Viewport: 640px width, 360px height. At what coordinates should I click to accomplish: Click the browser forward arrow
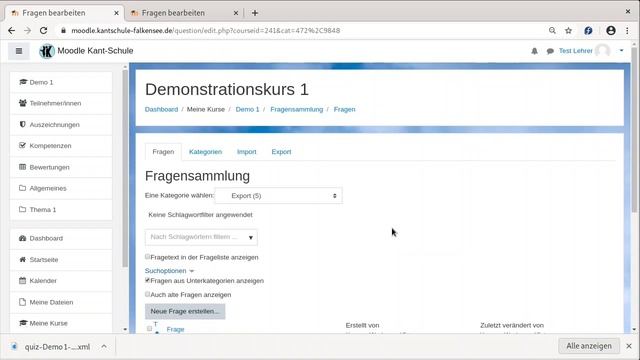[27, 31]
